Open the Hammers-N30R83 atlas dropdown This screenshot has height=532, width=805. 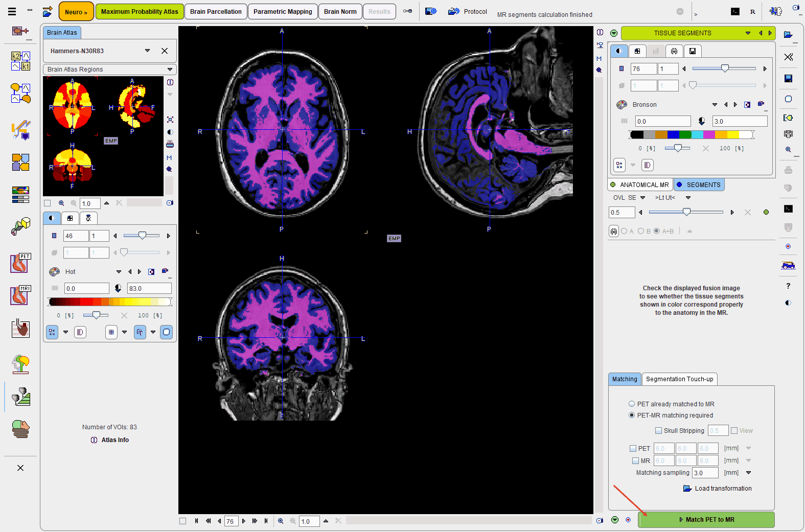click(x=147, y=51)
